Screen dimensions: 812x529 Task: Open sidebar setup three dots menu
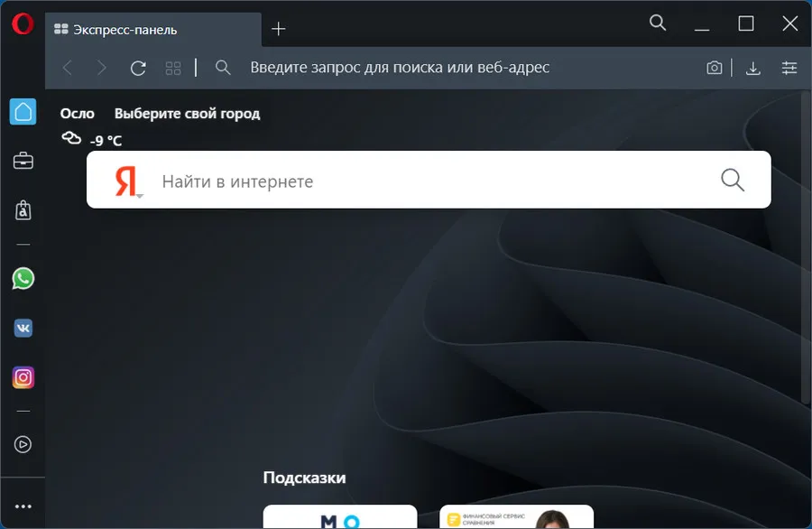tap(23, 506)
